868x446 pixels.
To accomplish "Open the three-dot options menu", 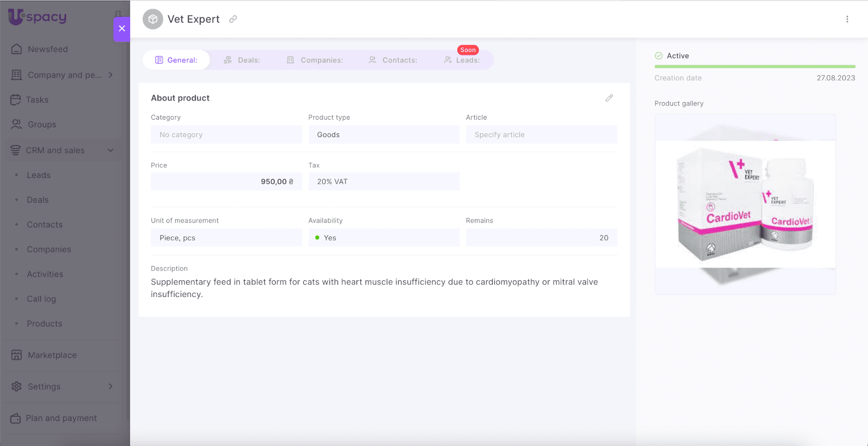I will (847, 19).
